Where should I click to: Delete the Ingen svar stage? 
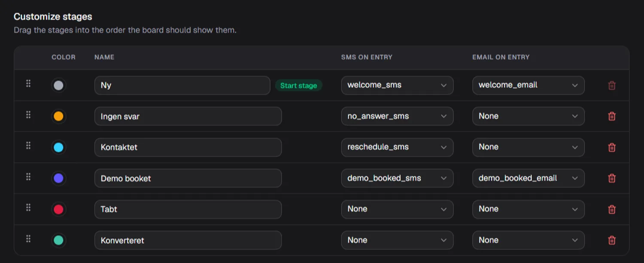(612, 116)
